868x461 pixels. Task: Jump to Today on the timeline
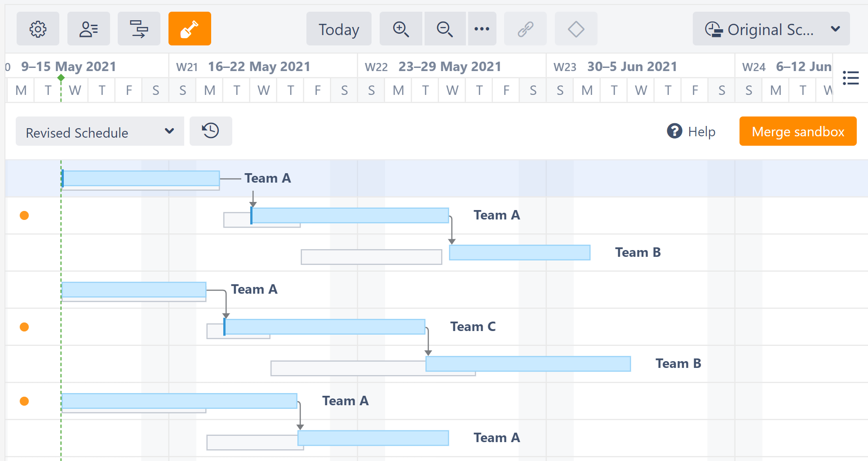pyautogui.click(x=339, y=29)
